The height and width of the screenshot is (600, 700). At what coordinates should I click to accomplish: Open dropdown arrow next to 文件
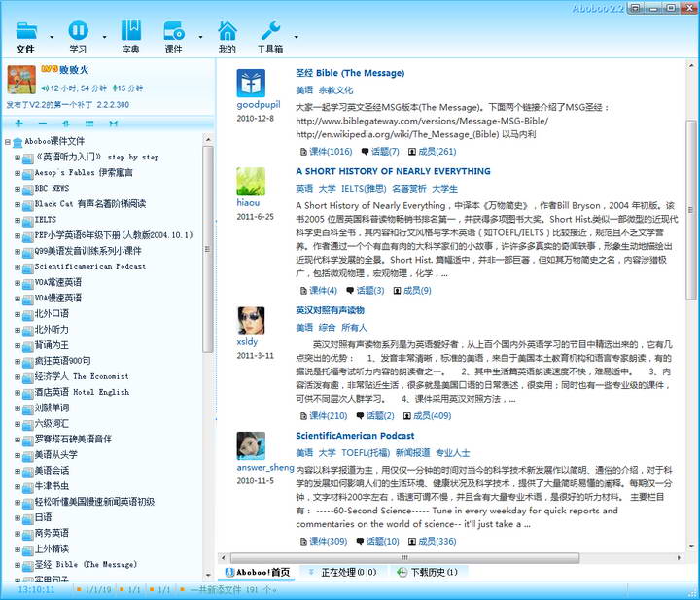tap(51, 36)
